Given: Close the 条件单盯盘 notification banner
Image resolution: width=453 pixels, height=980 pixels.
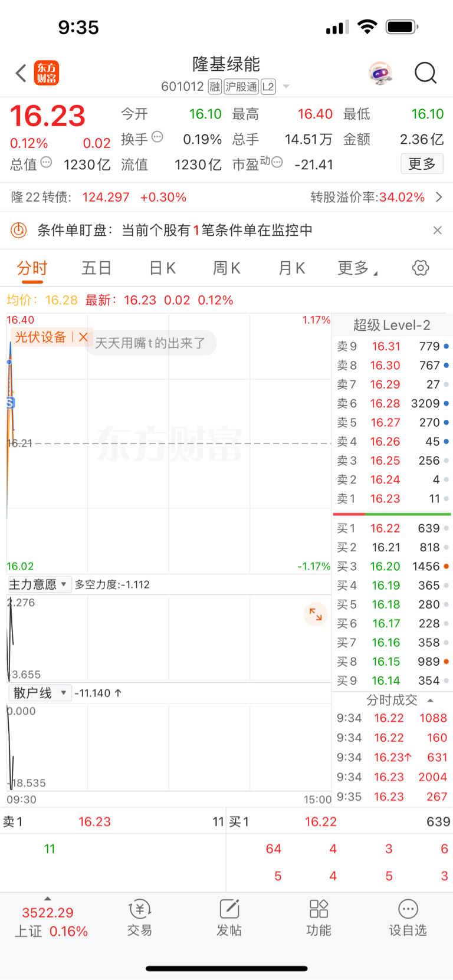Looking at the screenshot, I should point(437,230).
